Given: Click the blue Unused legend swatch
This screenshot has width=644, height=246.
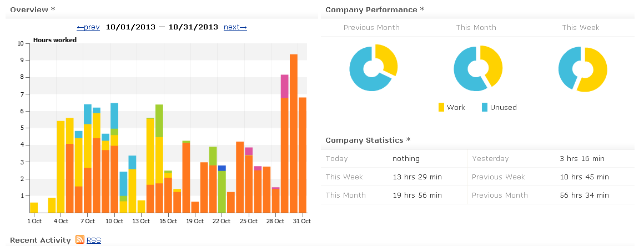Looking at the screenshot, I should (x=485, y=107).
